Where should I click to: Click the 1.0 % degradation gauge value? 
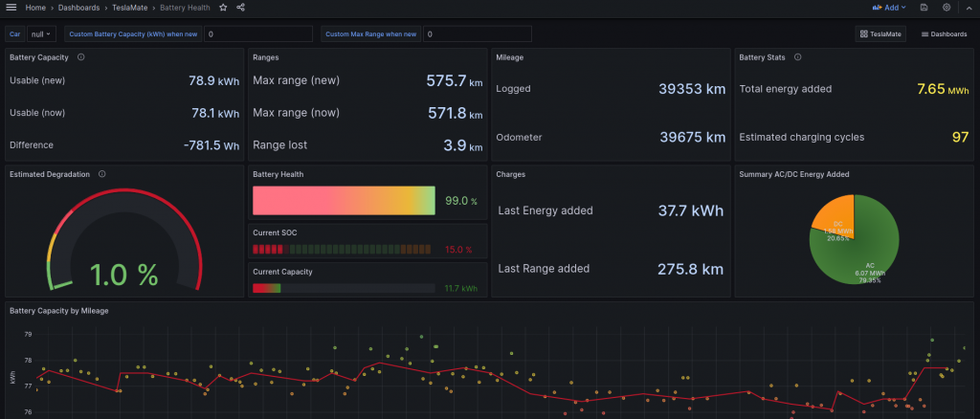coord(123,276)
